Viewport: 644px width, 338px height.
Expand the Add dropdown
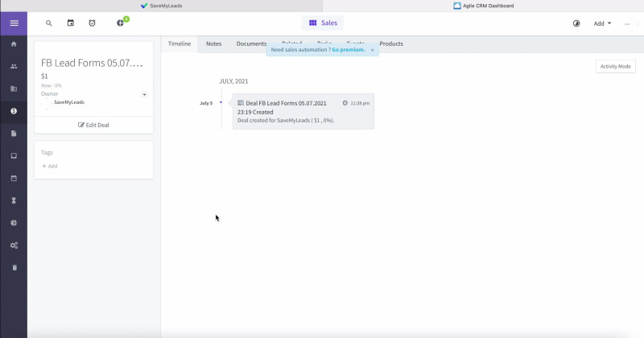602,23
